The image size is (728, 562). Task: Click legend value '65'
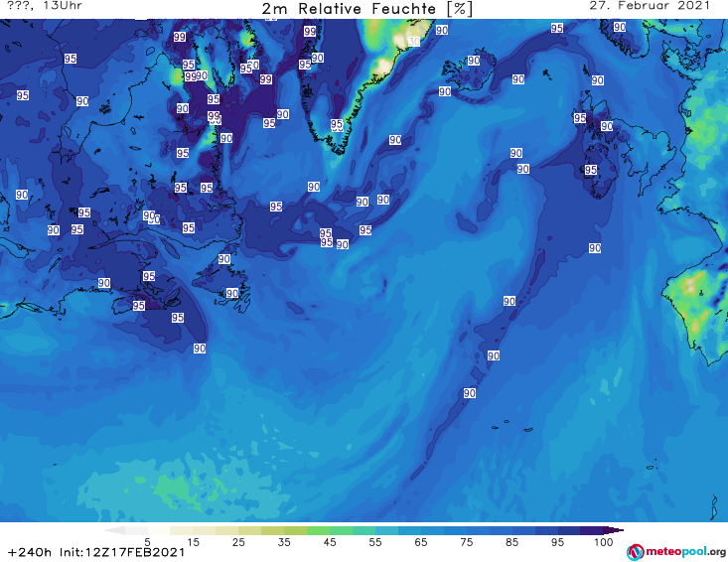pyautogui.click(x=421, y=542)
